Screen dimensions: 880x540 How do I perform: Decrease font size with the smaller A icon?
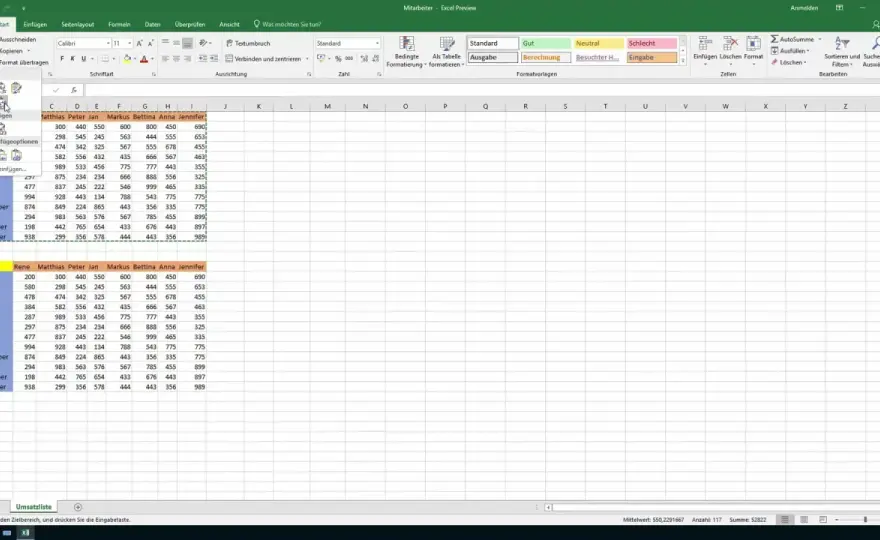[x=150, y=43]
